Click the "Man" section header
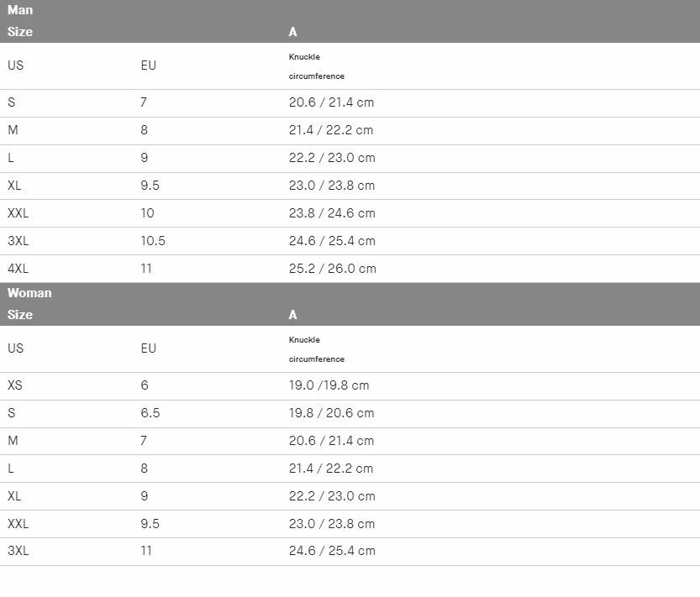This screenshot has height=597, width=700. coord(20,11)
